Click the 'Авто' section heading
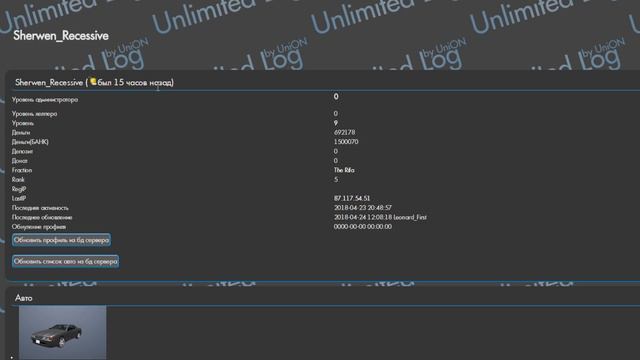The width and height of the screenshot is (640, 360). (x=24, y=298)
